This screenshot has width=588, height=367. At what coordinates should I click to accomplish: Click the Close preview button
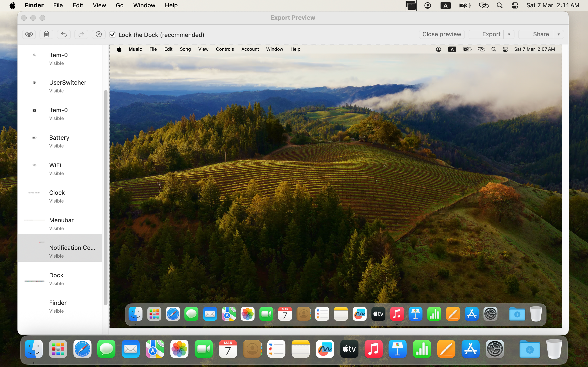point(441,34)
